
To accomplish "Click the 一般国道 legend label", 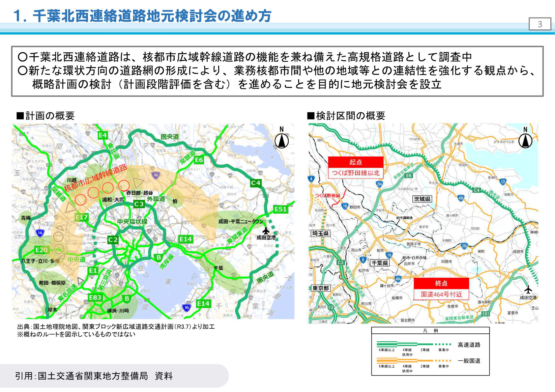I will [469, 361].
